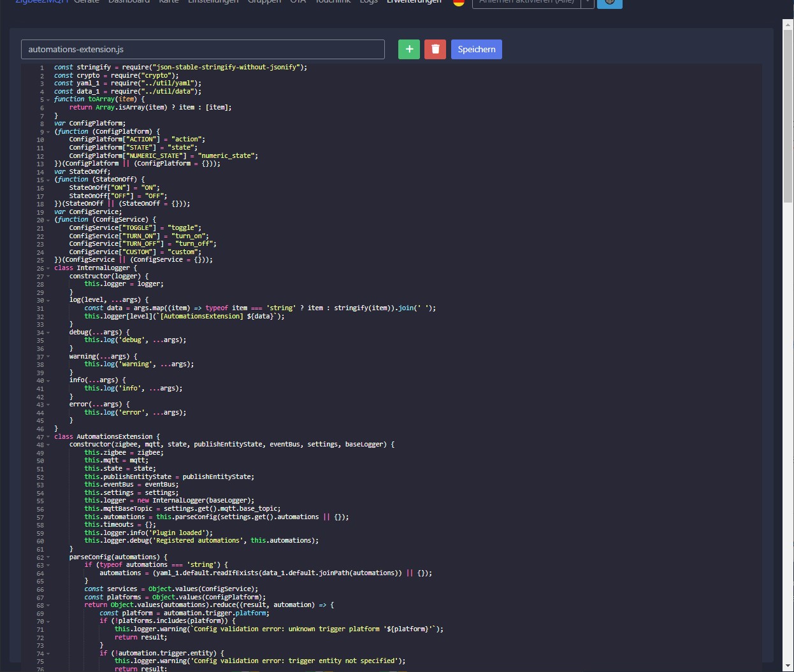
Task: Click the ConfigService["TURN_OFF"] line
Action: (143, 244)
